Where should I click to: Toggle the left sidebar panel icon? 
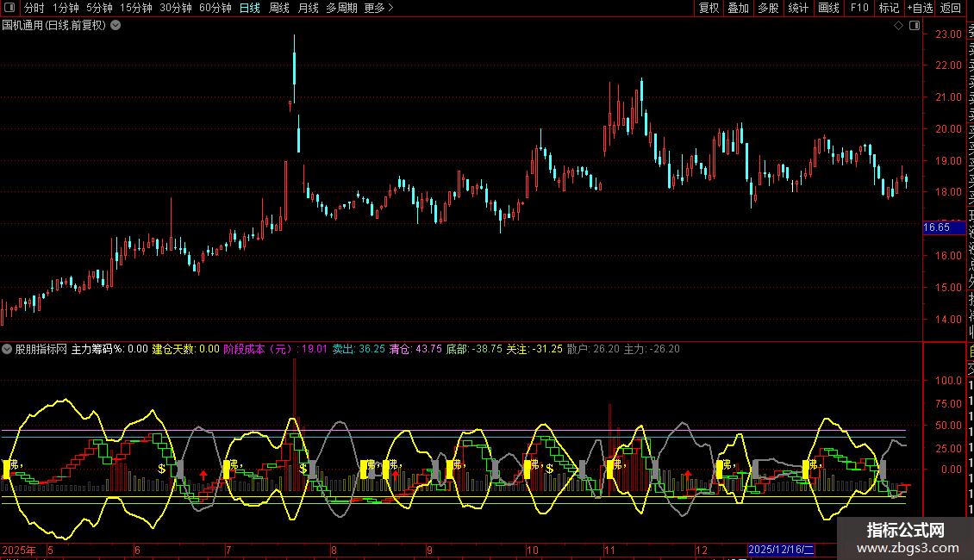pyautogui.click(x=8, y=8)
